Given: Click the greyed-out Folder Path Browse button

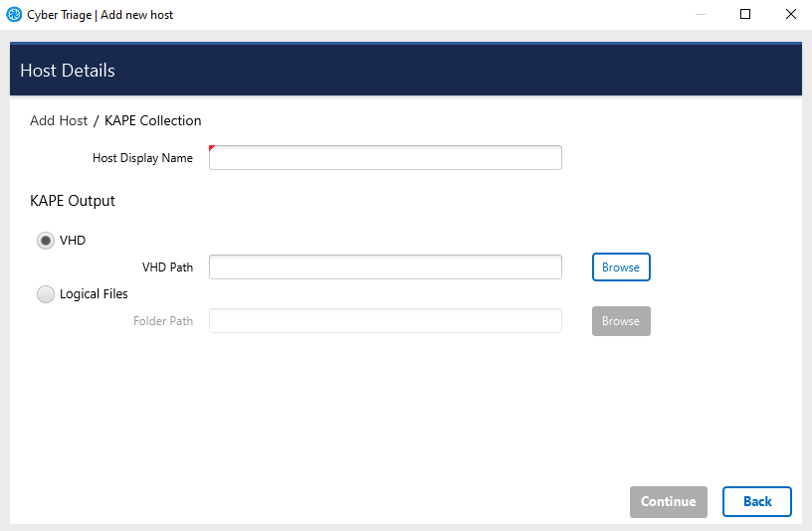Looking at the screenshot, I should (x=621, y=321).
